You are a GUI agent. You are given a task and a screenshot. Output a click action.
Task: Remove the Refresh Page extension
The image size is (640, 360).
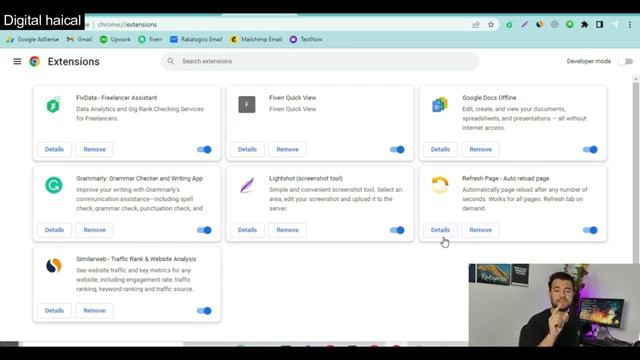pos(481,230)
